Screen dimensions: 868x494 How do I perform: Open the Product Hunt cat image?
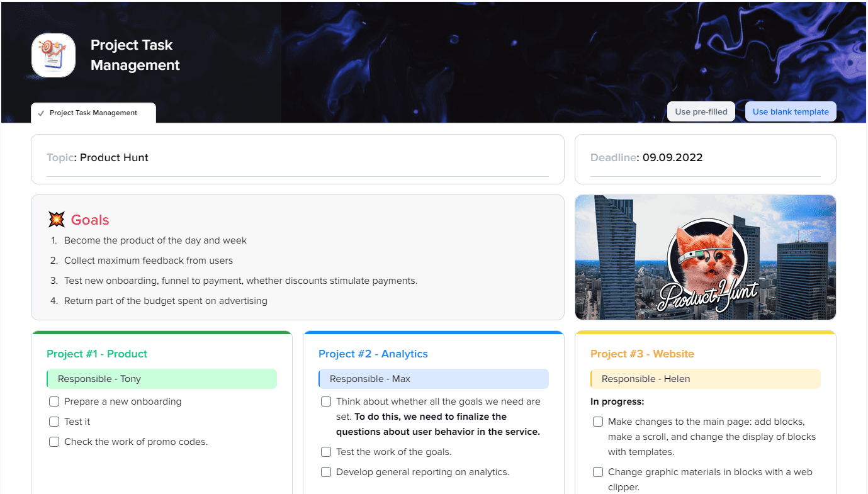point(706,257)
